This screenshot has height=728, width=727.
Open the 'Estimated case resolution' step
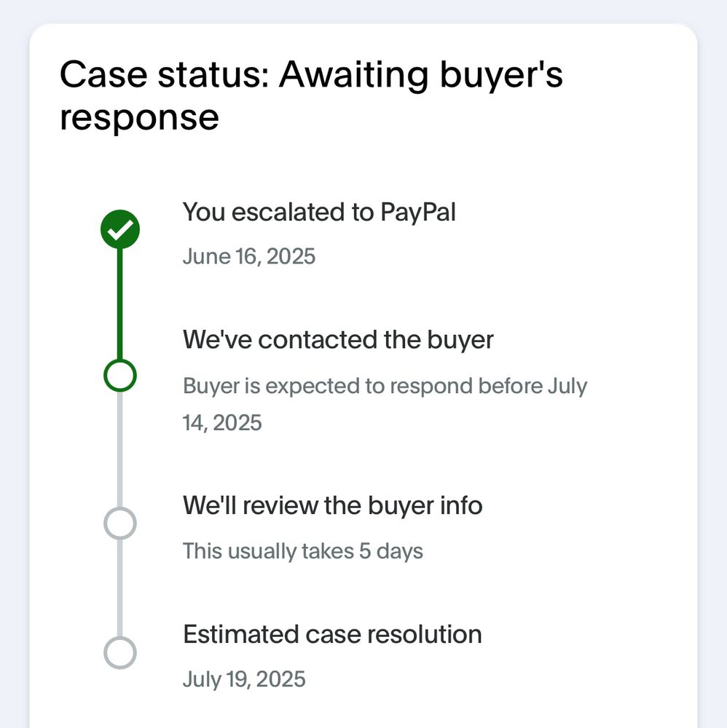[x=332, y=634]
